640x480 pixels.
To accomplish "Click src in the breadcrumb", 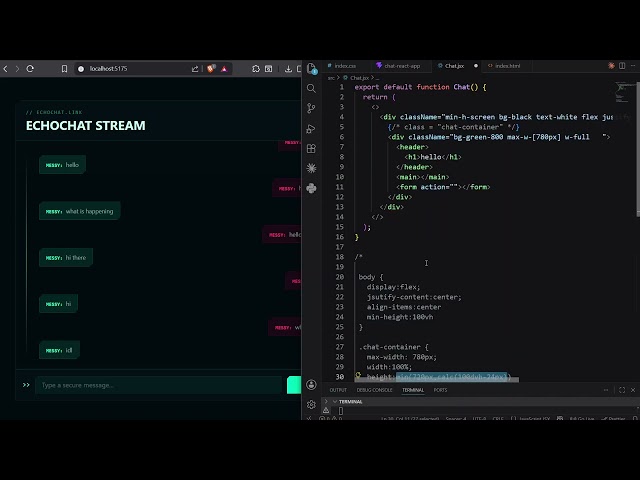I will click(331, 78).
